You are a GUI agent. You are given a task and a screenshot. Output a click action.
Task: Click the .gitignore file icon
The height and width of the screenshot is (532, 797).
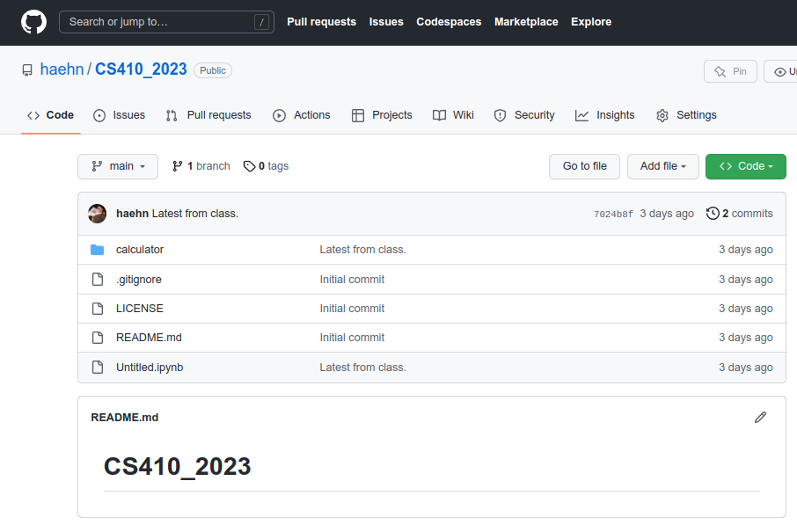[97, 279]
